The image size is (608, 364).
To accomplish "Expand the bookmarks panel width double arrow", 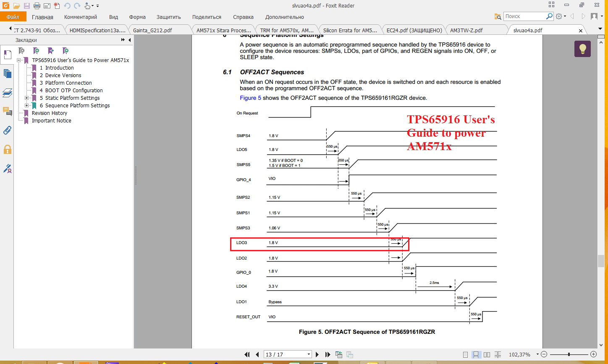I will tap(123, 40).
